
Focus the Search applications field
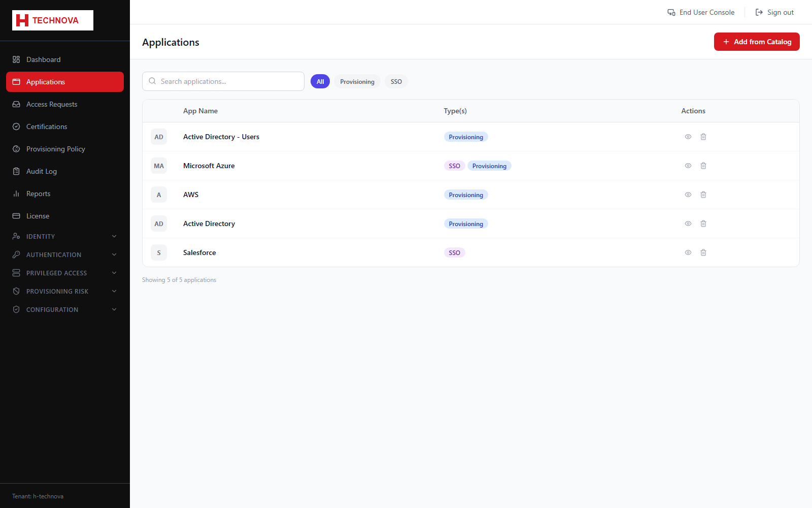click(x=223, y=81)
